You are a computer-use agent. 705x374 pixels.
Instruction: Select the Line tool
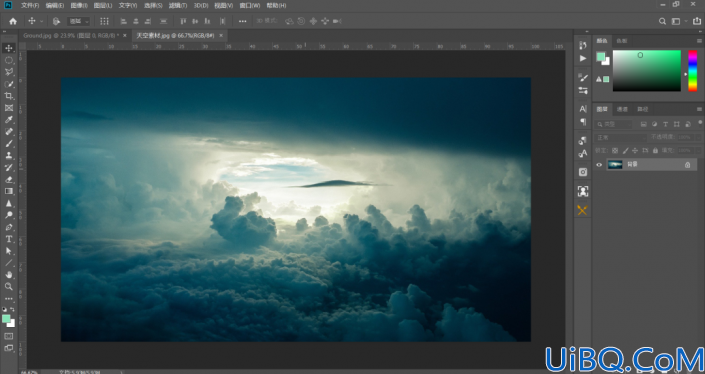[x=9, y=263]
